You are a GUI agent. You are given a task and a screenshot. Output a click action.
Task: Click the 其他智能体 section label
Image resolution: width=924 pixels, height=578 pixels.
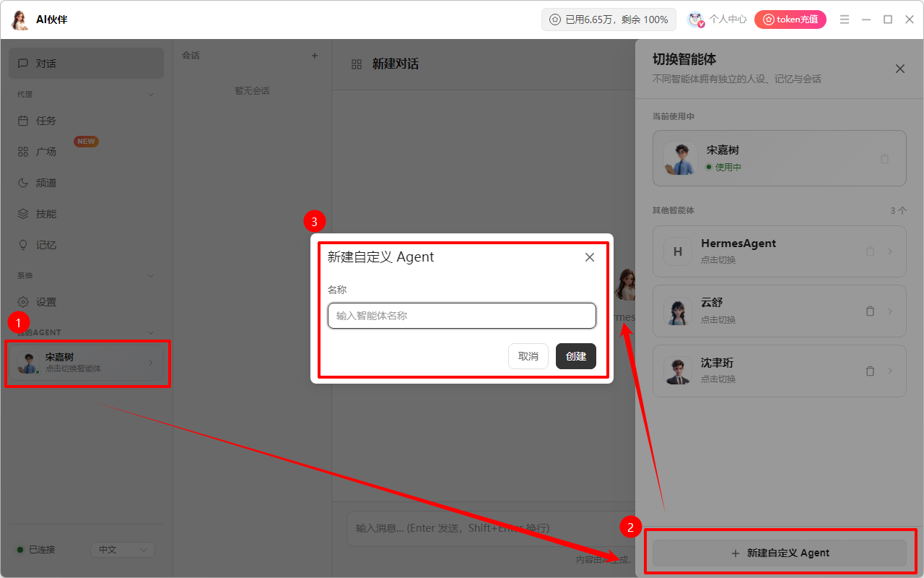(x=674, y=211)
